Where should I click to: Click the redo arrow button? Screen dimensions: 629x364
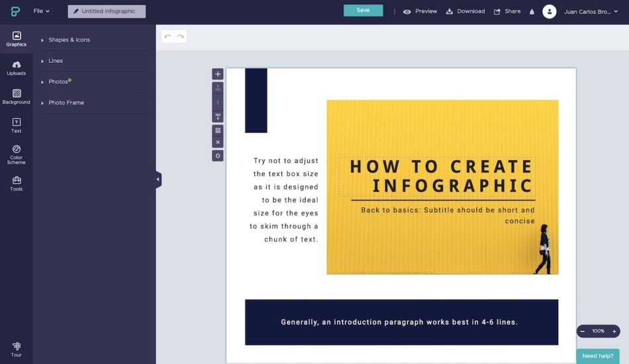click(180, 36)
